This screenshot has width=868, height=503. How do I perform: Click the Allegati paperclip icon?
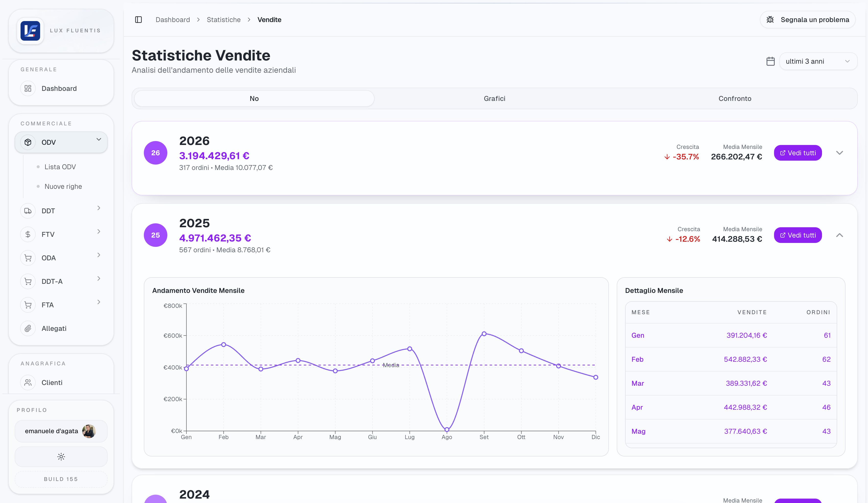click(x=28, y=329)
